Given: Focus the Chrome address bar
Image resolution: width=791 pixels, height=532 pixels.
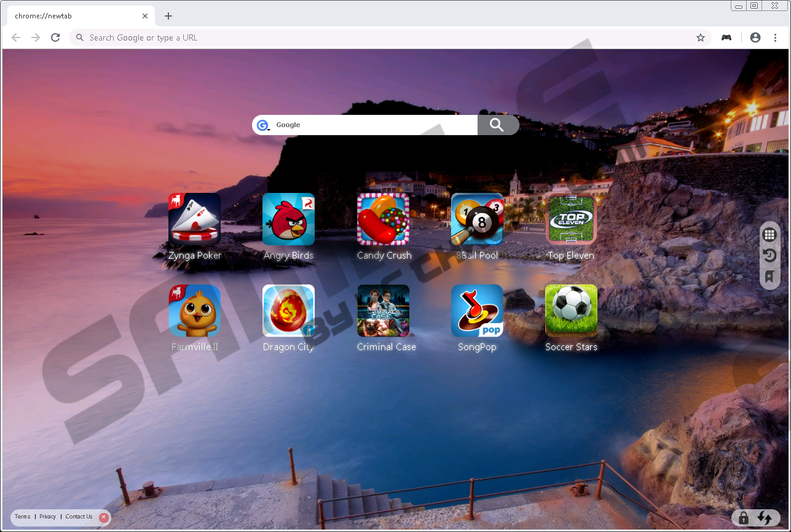Looking at the screenshot, I should point(390,37).
